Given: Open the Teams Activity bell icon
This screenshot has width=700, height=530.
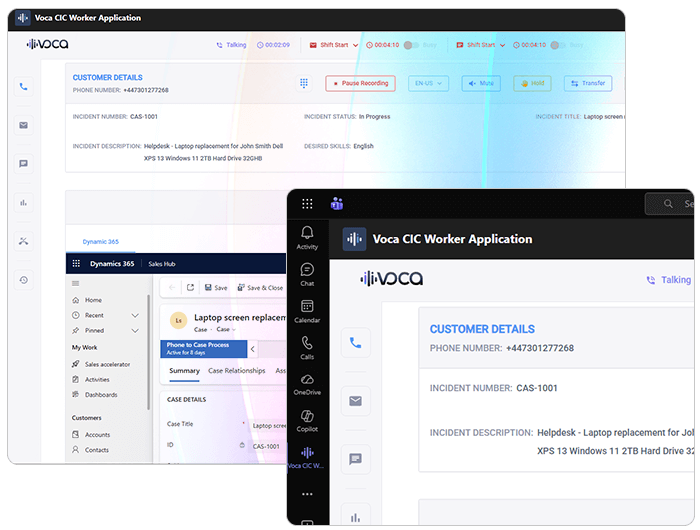Looking at the screenshot, I should point(307,237).
